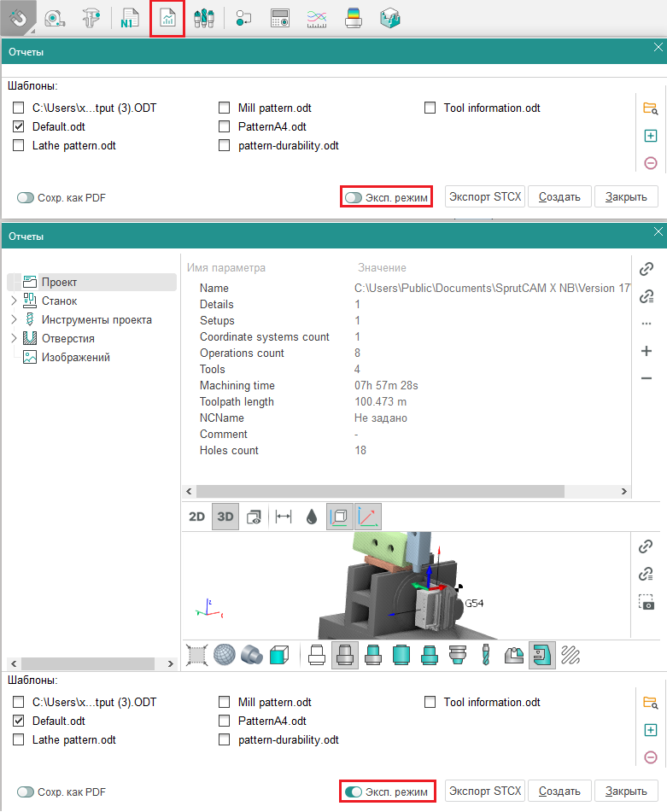
Task: Open the Reports tool in top toolbar
Action: (x=167, y=19)
